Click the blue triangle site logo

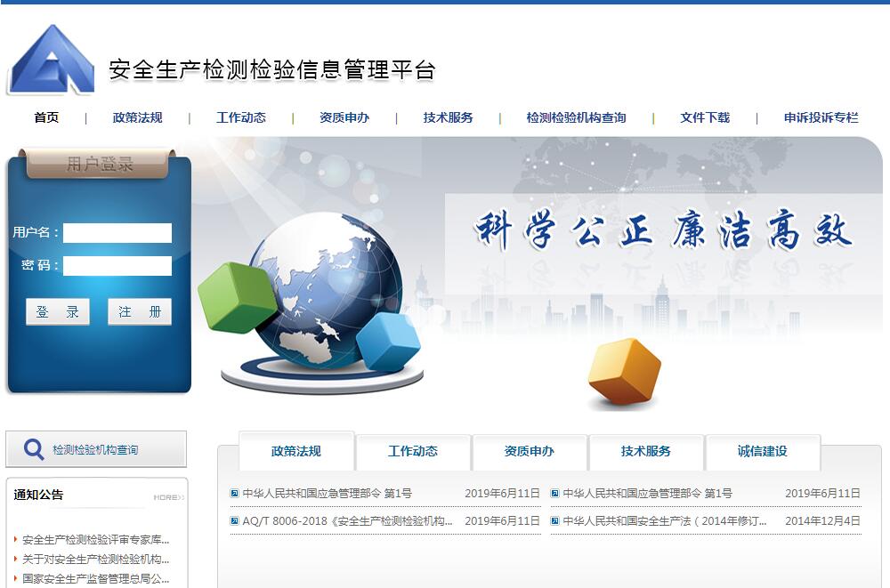(x=51, y=60)
